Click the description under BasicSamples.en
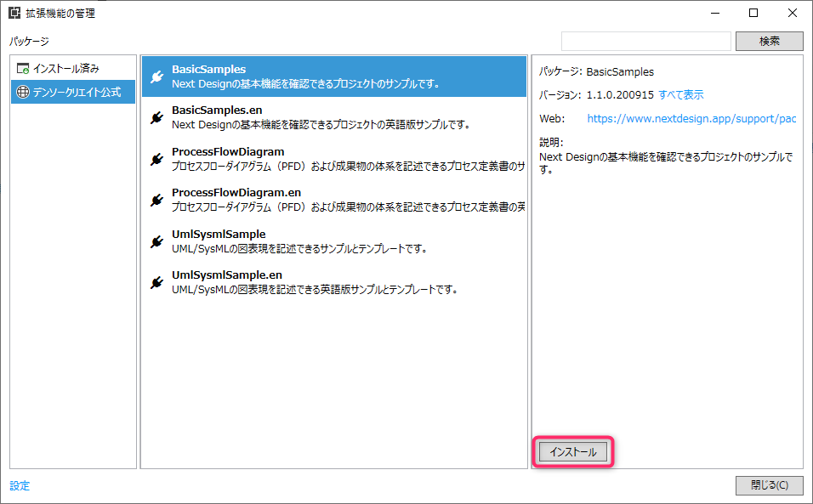Viewport: 813px width, 504px height. [321, 125]
